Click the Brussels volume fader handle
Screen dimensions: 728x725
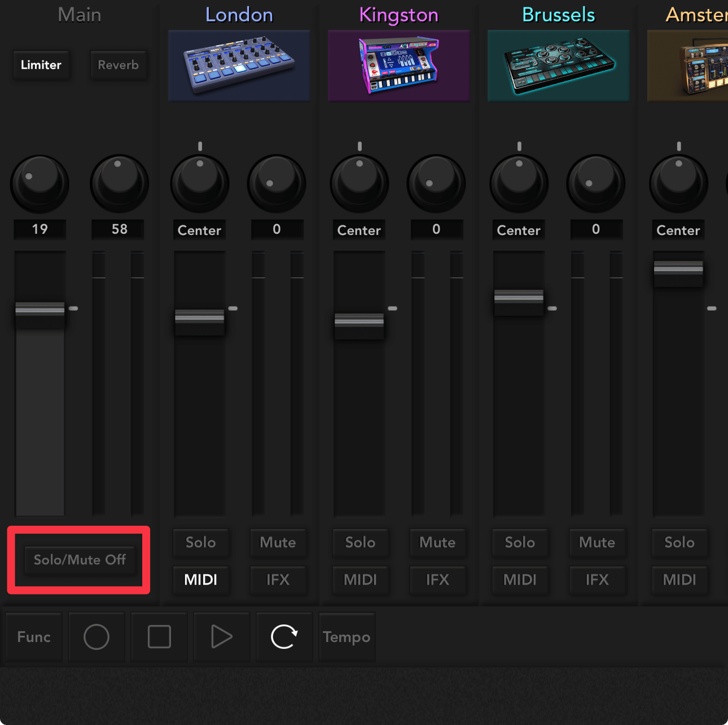[519, 297]
